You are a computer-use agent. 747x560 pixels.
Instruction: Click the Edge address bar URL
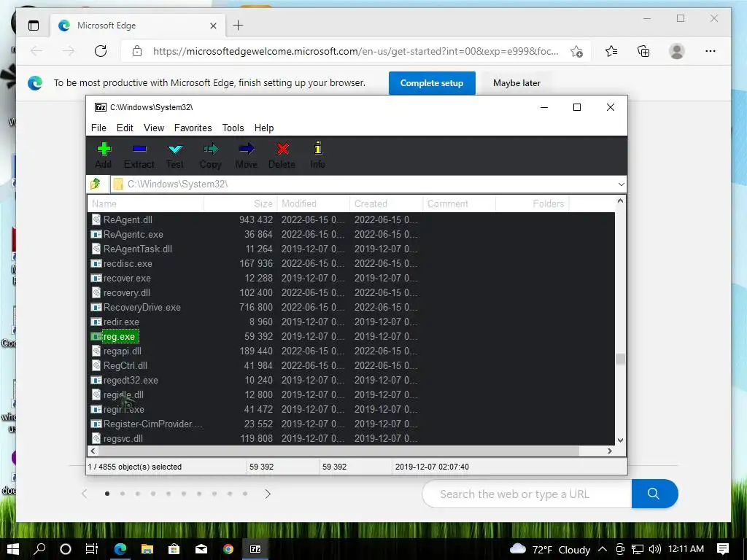point(355,51)
